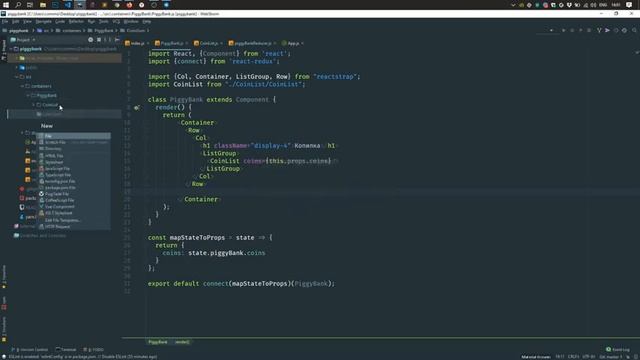Click the UTF-8 encoding status entry
Screen dimensions: 640x360
[x=588, y=357]
